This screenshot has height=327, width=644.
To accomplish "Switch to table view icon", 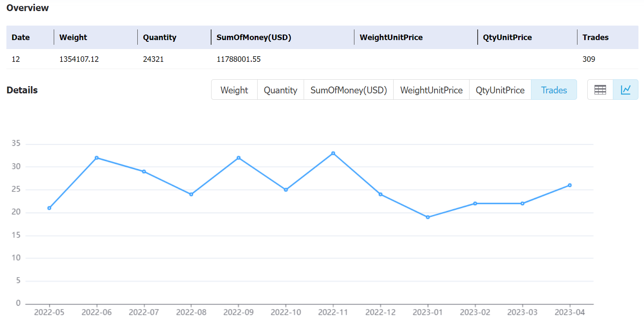I will (600, 90).
